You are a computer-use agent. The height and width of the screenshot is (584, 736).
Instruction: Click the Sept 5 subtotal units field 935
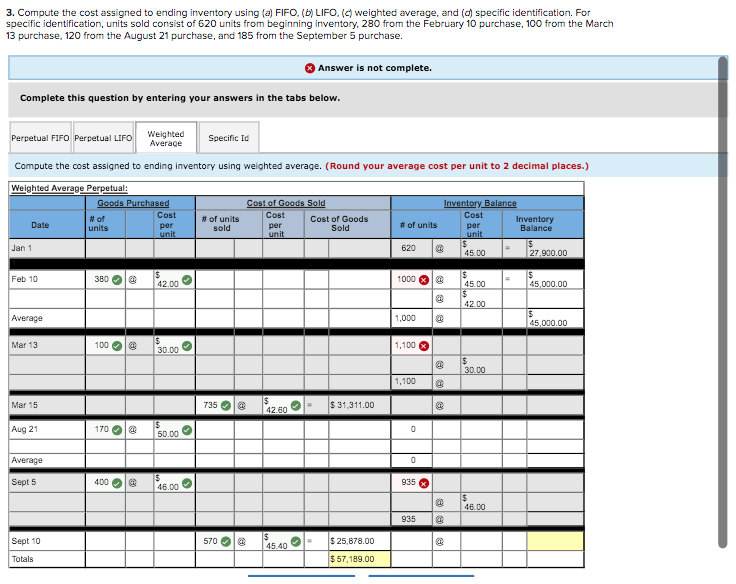pyautogui.click(x=412, y=519)
